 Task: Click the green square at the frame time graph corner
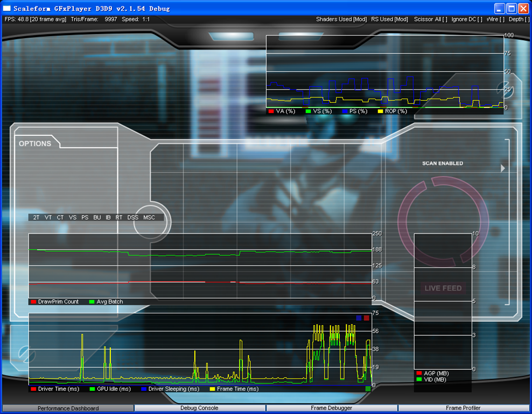click(x=368, y=389)
